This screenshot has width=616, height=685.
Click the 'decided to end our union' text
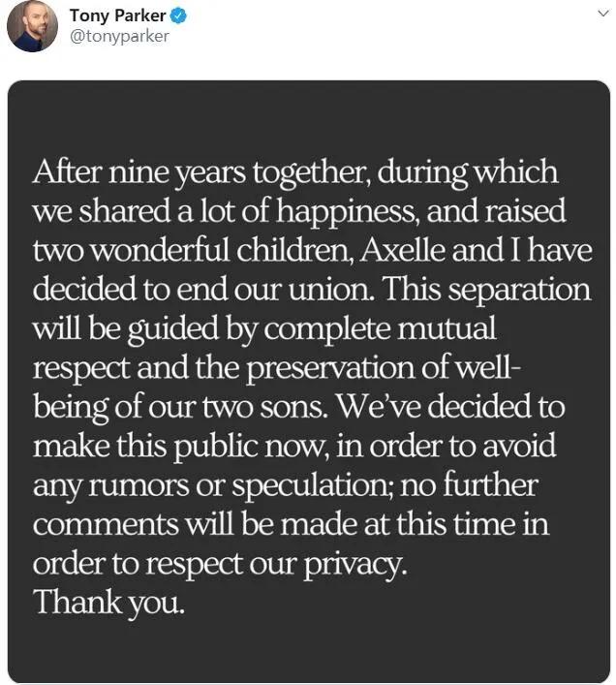pos(203,290)
